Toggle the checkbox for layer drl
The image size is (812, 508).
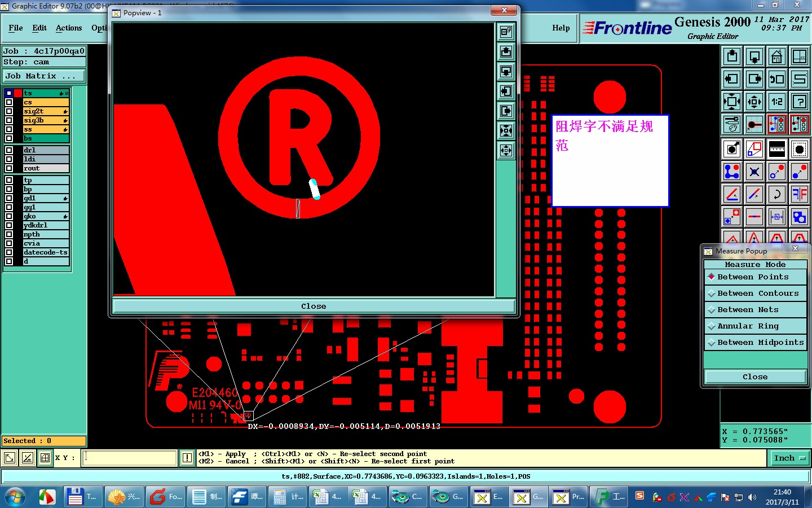pyautogui.click(x=9, y=150)
